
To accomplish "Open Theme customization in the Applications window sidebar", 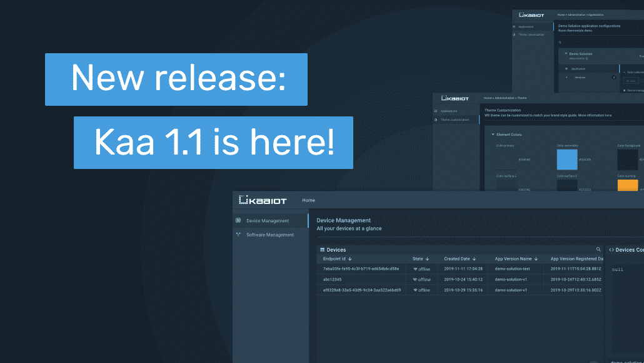I will (x=531, y=34).
